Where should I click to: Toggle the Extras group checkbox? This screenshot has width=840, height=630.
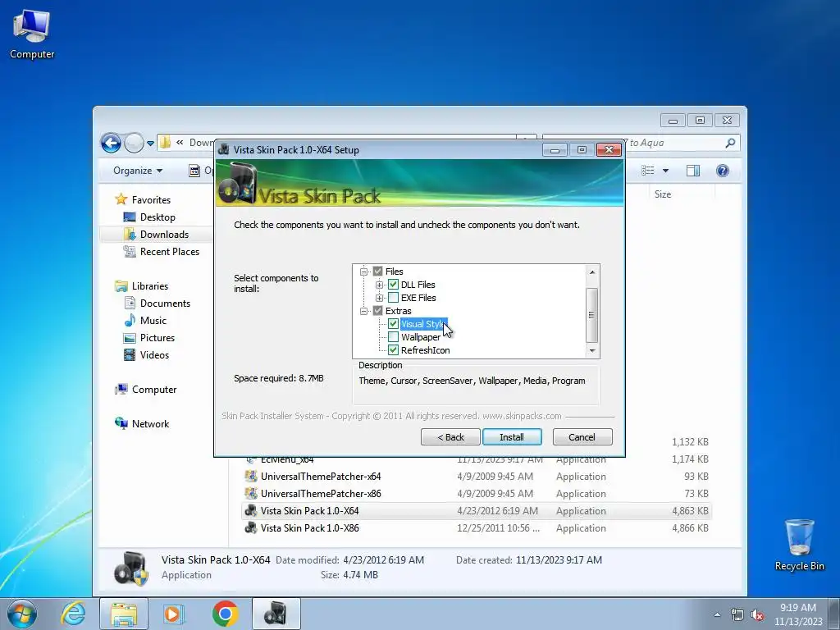pyautogui.click(x=377, y=311)
